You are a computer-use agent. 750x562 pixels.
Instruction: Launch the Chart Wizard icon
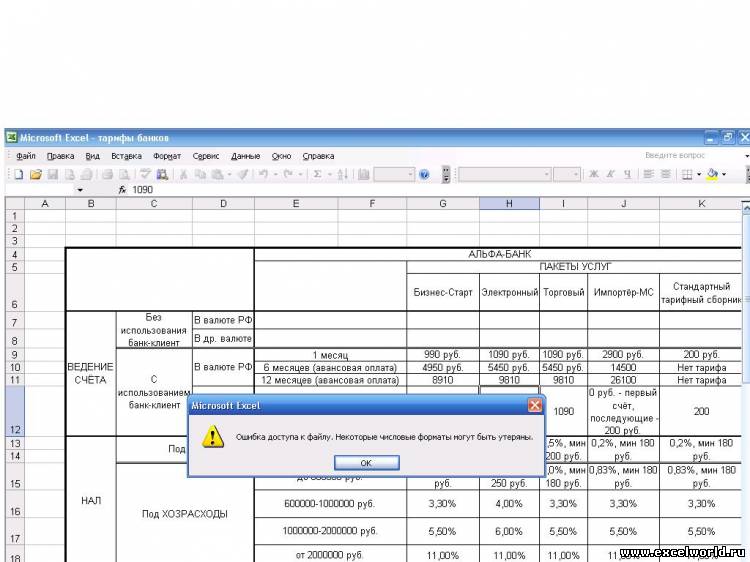pos(364,174)
